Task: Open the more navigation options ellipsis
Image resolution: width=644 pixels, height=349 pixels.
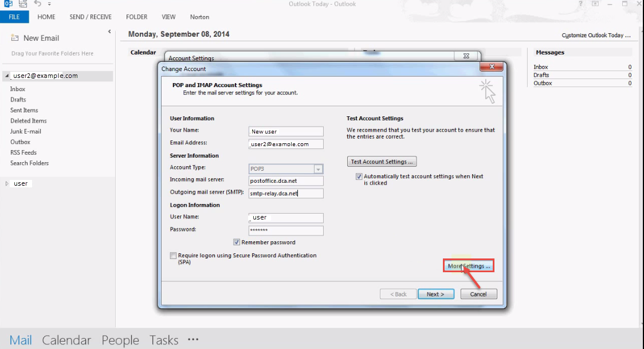Action: click(x=193, y=339)
